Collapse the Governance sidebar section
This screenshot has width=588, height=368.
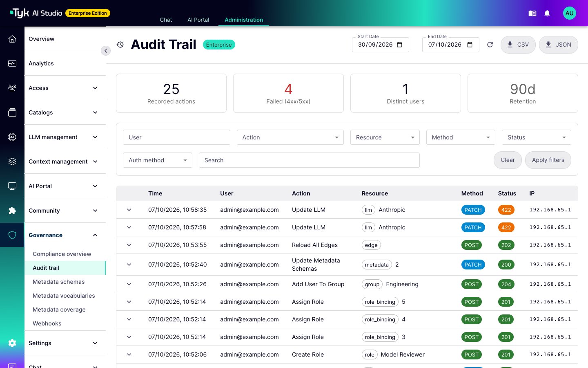coord(65,235)
